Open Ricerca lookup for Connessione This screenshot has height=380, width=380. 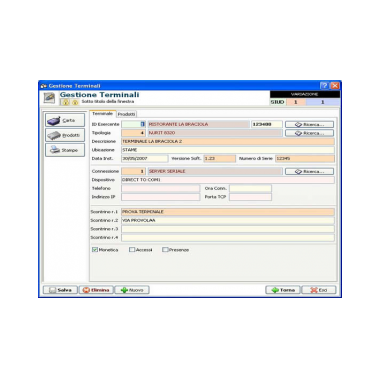click(x=309, y=171)
